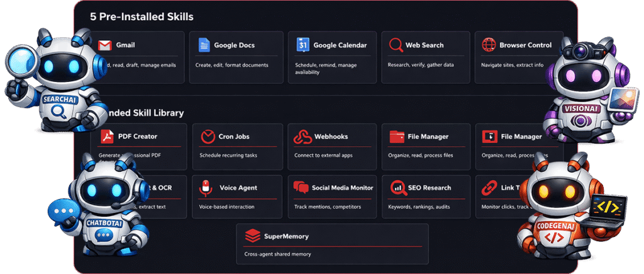Select the Google Calendar icon
The image size is (644, 274).
click(303, 45)
